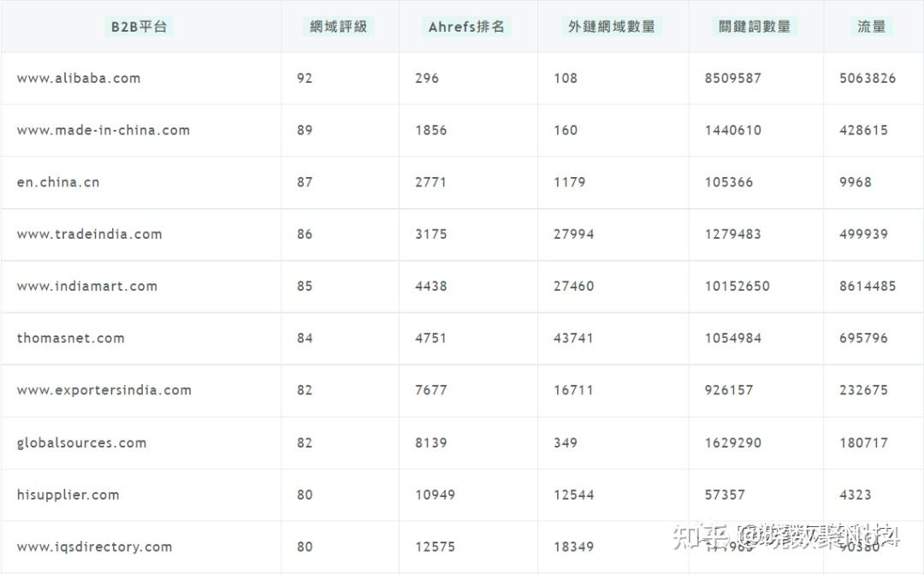Click traffic value 4323
The image size is (924, 575).
[x=855, y=495]
